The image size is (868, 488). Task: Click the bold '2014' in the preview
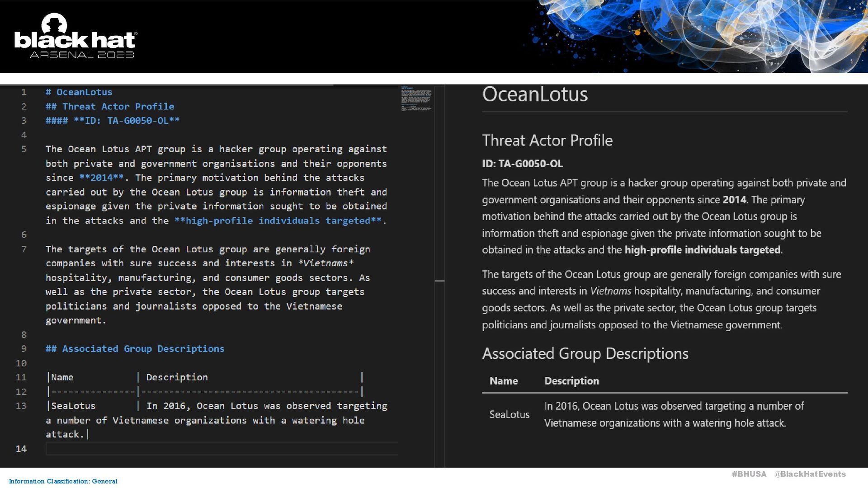(x=734, y=200)
